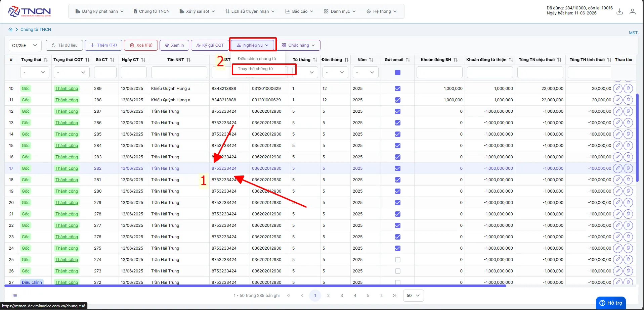Toggle Gửi email filter checkbox
This screenshot has width=644, height=310.
[398, 72]
